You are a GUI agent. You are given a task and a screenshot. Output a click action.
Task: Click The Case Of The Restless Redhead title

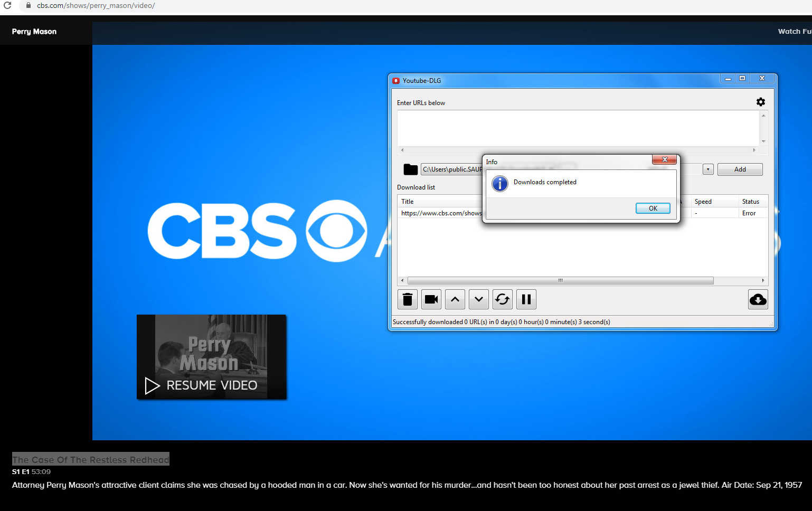(91, 460)
